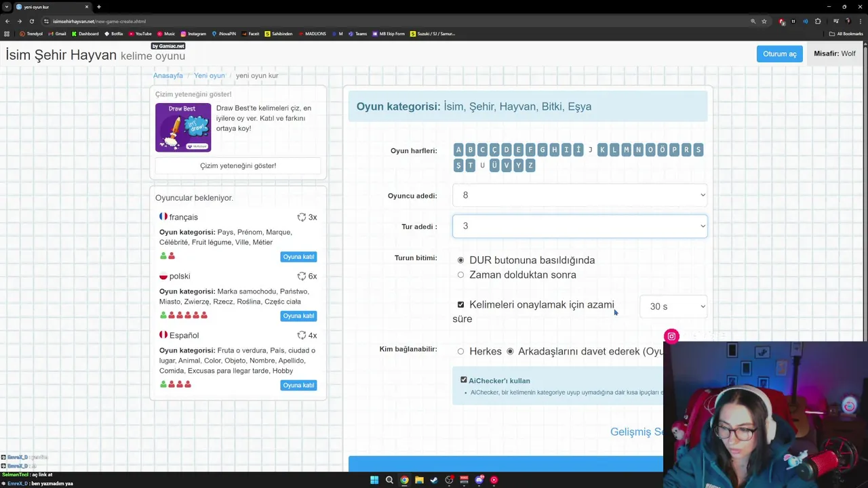Click Draw Best promo thumbnail
This screenshot has width=868, height=488.
point(183,127)
